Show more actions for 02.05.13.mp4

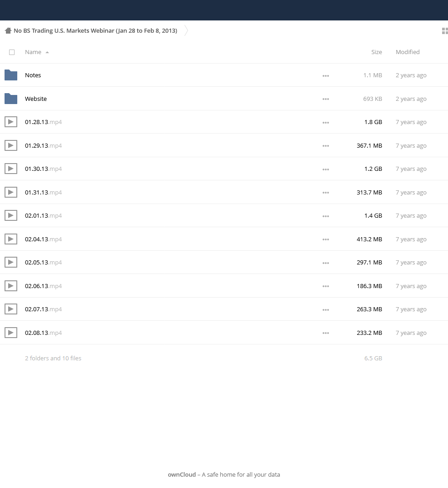tap(326, 263)
